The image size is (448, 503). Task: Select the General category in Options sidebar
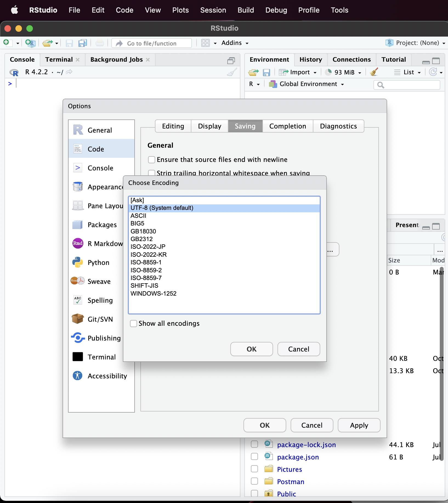[x=101, y=130]
